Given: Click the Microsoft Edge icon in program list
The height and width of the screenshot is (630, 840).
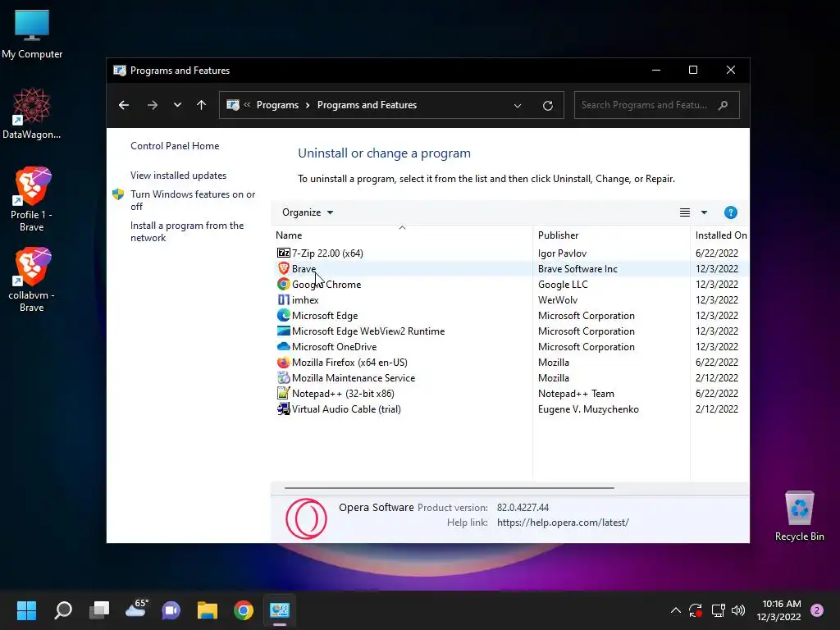Looking at the screenshot, I should 283,315.
